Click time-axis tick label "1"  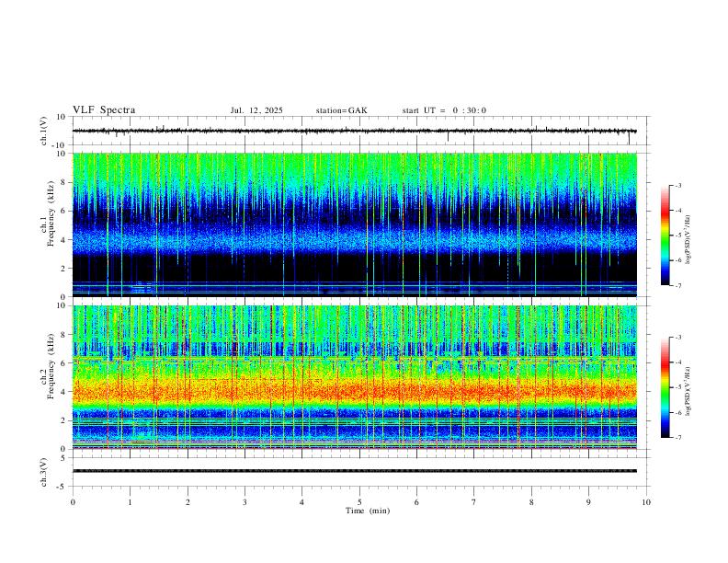click(x=130, y=502)
